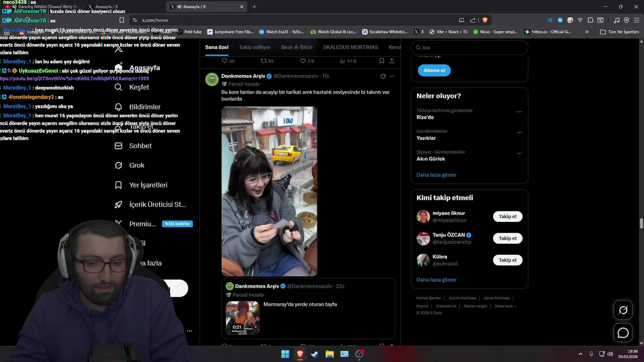The image size is (644, 362).
Task: Open the İçerik Üreticisi rocket icon
Action: [118, 204]
